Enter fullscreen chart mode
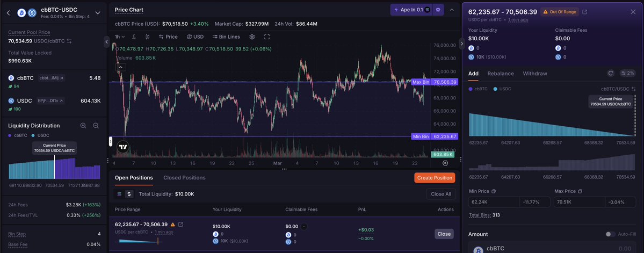The image size is (644, 253). click(267, 37)
